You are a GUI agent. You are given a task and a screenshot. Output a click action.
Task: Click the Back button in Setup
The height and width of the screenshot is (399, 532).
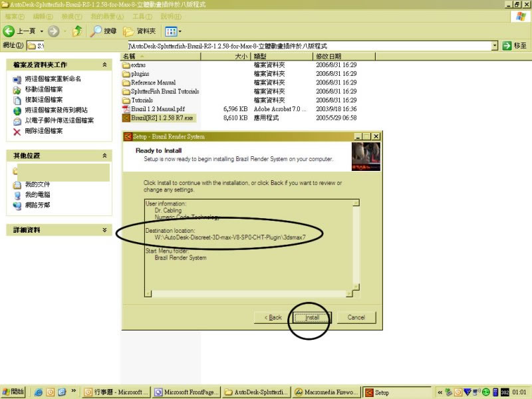pos(273,318)
